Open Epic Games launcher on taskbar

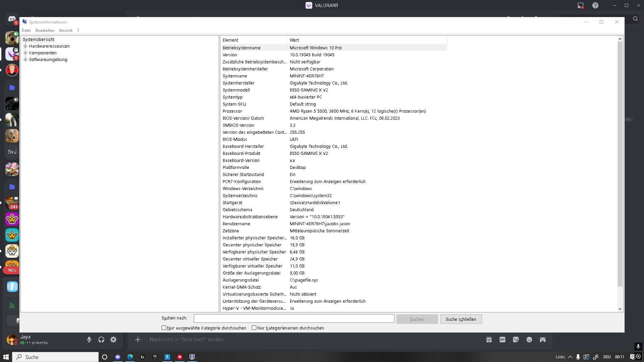click(155, 357)
